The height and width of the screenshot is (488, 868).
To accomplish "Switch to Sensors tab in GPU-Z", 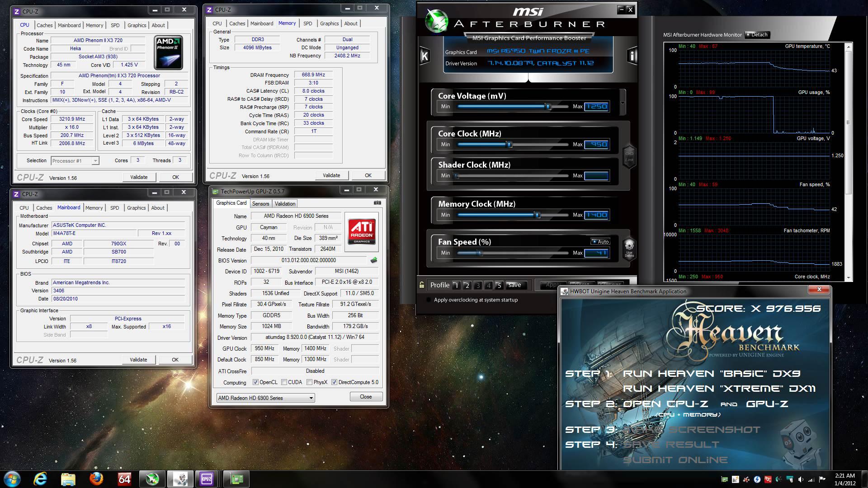I will (x=261, y=204).
